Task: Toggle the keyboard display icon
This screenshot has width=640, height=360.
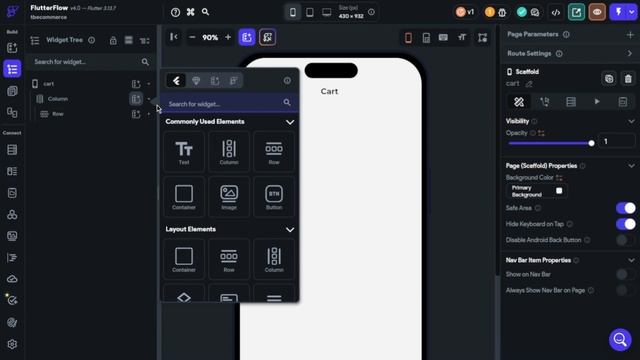Action: click(443, 38)
